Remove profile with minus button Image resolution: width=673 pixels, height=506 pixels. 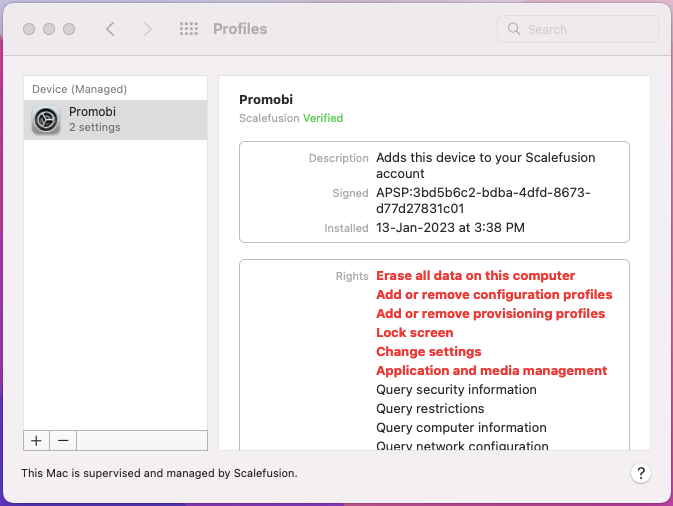coord(63,441)
